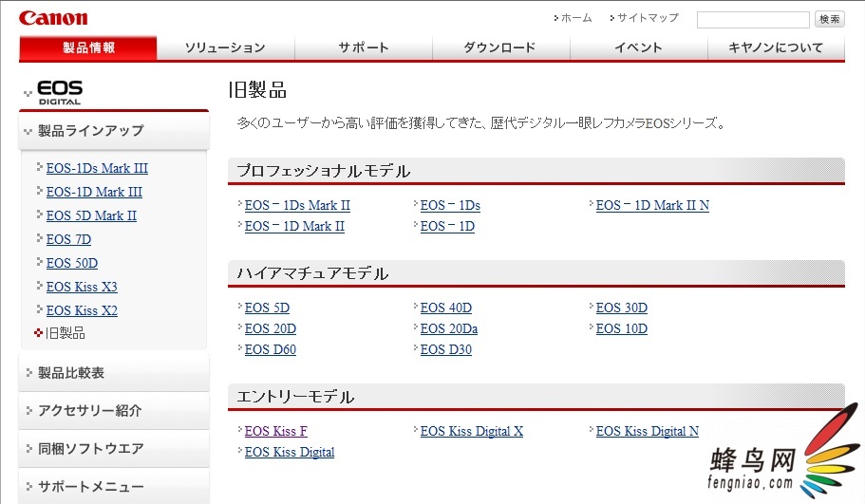Open the EOS Kiss Digital N link
The height and width of the screenshot is (504, 865).
648,431
